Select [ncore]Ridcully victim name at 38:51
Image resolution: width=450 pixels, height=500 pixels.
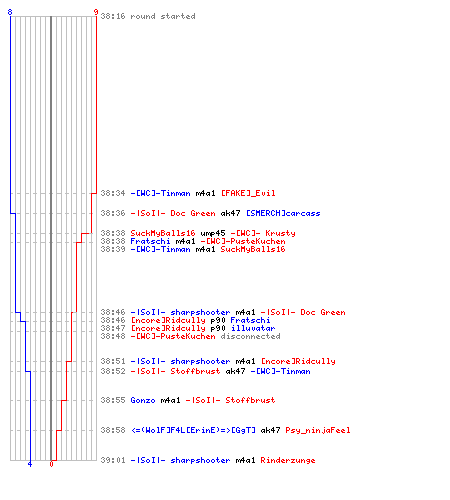click(298, 362)
